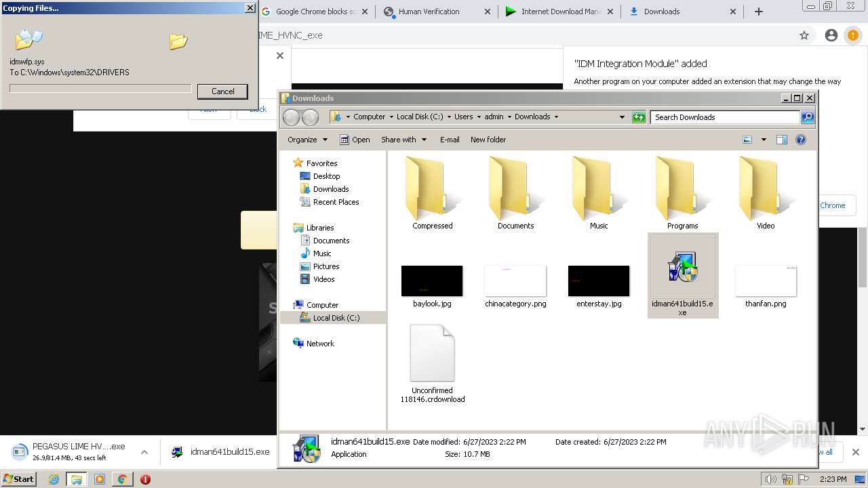Screen dimensions: 868x488
Task: Click Users breadcrumb segment
Action: tap(463, 117)
